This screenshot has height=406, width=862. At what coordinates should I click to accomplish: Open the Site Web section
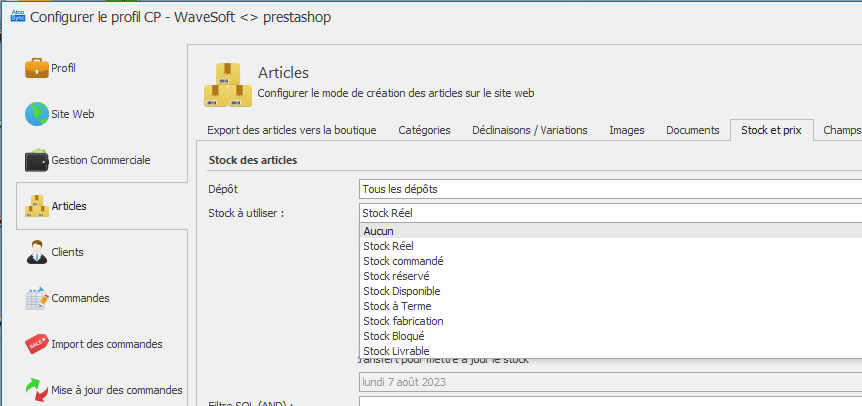[x=73, y=114]
